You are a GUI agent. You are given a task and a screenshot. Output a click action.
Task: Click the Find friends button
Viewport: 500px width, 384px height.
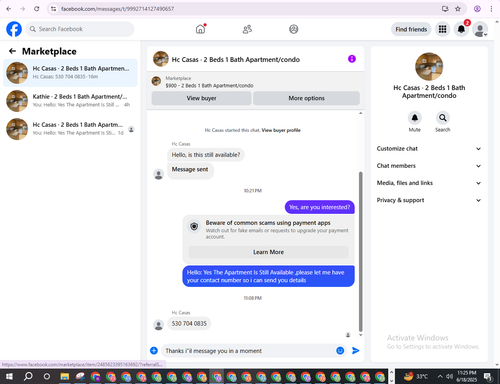pos(411,29)
